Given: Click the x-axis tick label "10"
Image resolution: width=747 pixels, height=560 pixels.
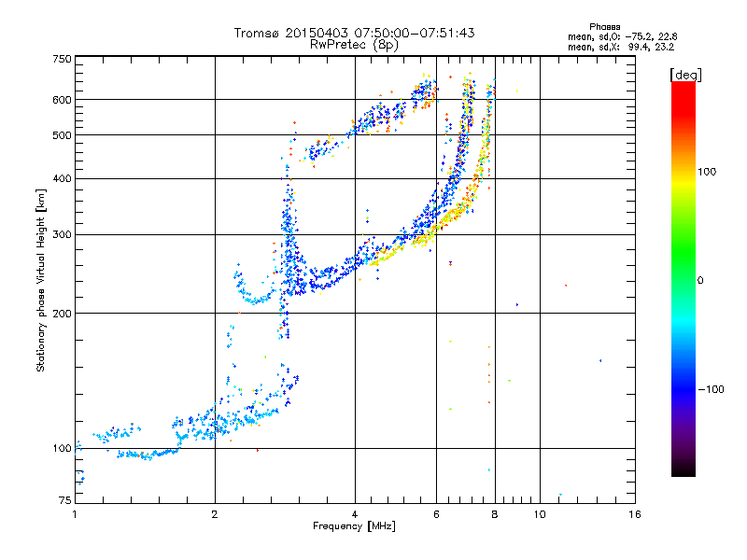Looking at the screenshot, I should click(540, 514).
